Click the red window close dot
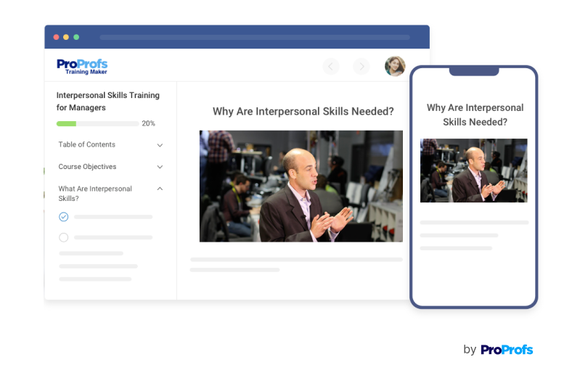The width and height of the screenshot is (588, 378). (x=56, y=37)
